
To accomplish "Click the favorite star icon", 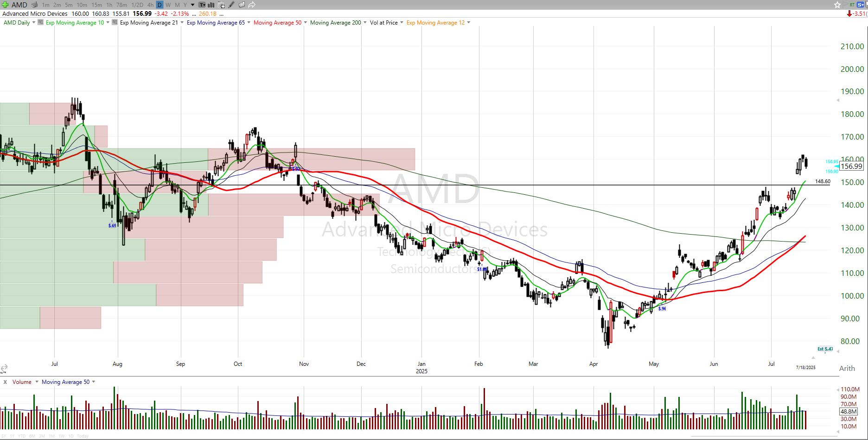I will point(837,5).
